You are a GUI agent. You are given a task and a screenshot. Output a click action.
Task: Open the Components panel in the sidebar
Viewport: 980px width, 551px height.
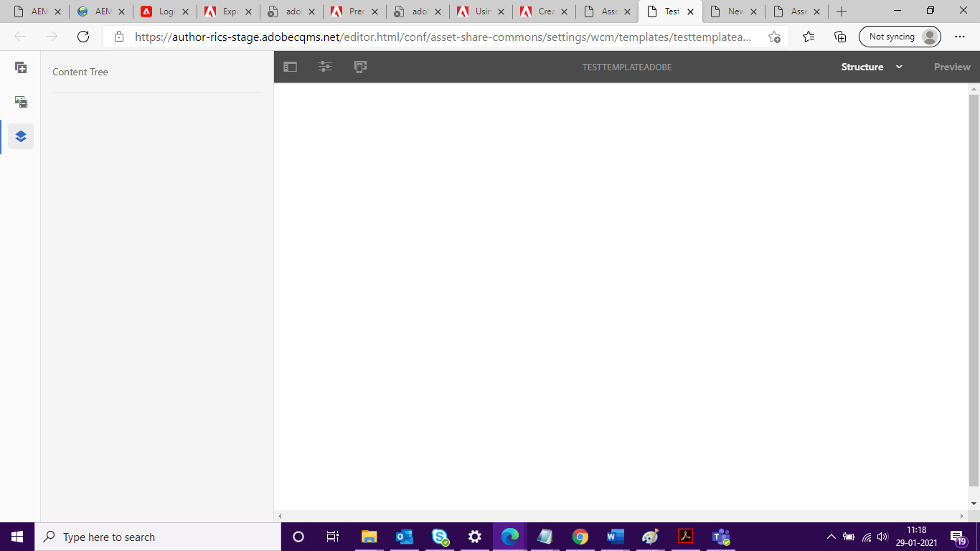21,67
